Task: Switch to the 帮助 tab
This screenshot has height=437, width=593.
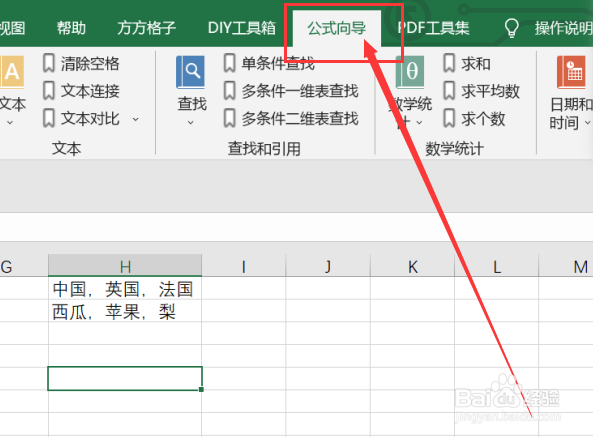Action: coord(71,28)
